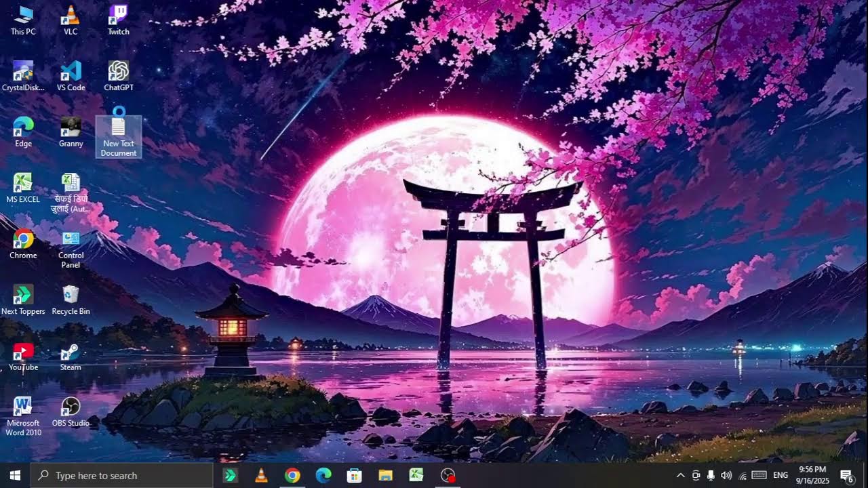Open the clock showing 9:56 PM
868x488 pixels.
pos(812,475)
